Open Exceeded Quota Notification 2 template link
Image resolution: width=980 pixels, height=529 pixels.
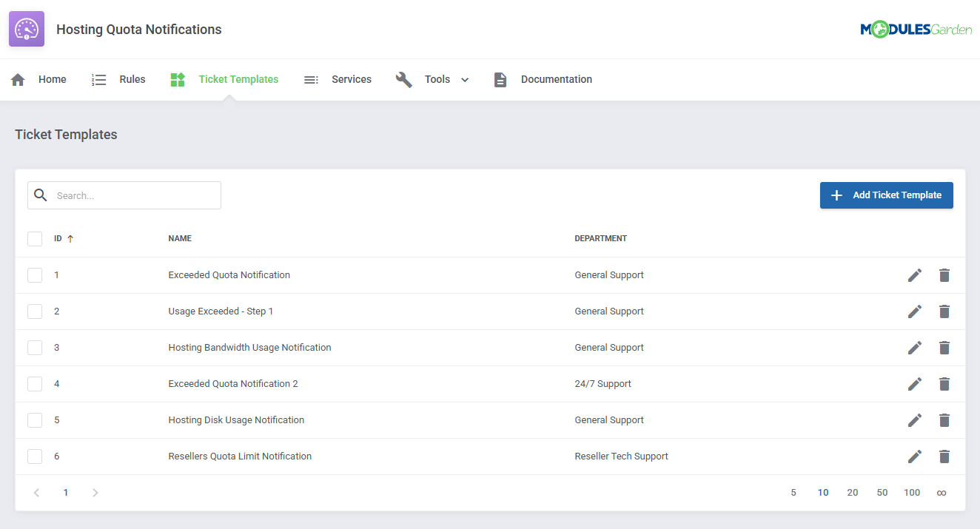[x=232, y=383]
